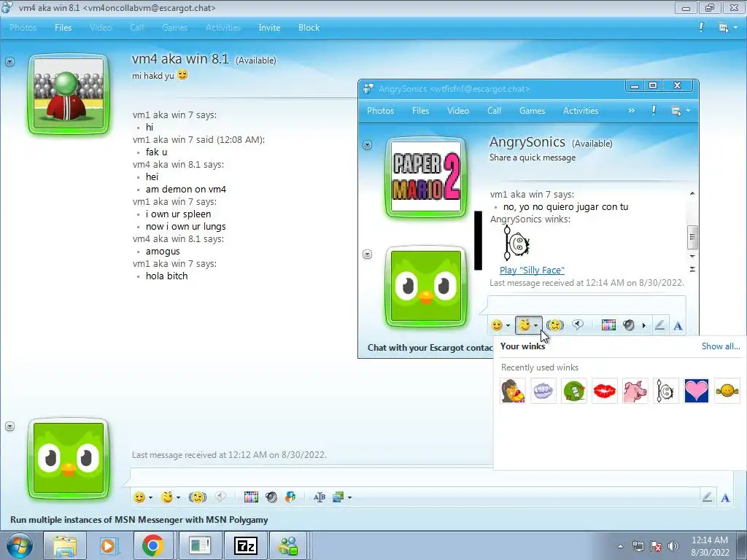747x560 pixels.
Task: Open Games in AngrySonics window
Action: click(x=532, y=111)
